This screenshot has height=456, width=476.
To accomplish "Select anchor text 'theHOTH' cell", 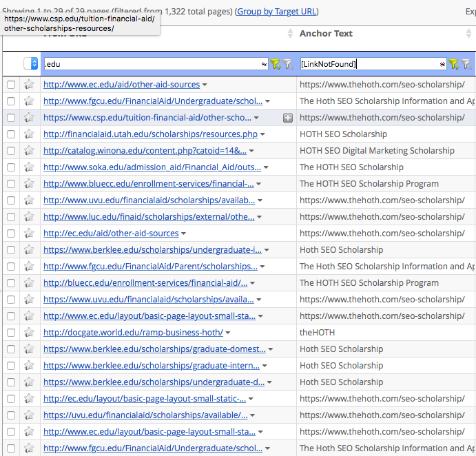I will 318,333.
